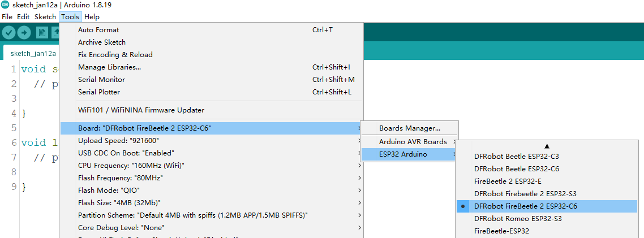This screenshot has width=644, height=238.
Task: Expand the USB CDC On Boot submenu
Action: pyautogui.click(x=212, y=153)
